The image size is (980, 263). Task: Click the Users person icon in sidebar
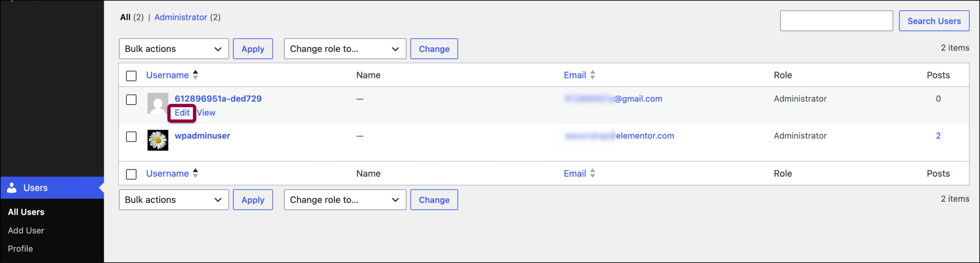tap(12, 188)
